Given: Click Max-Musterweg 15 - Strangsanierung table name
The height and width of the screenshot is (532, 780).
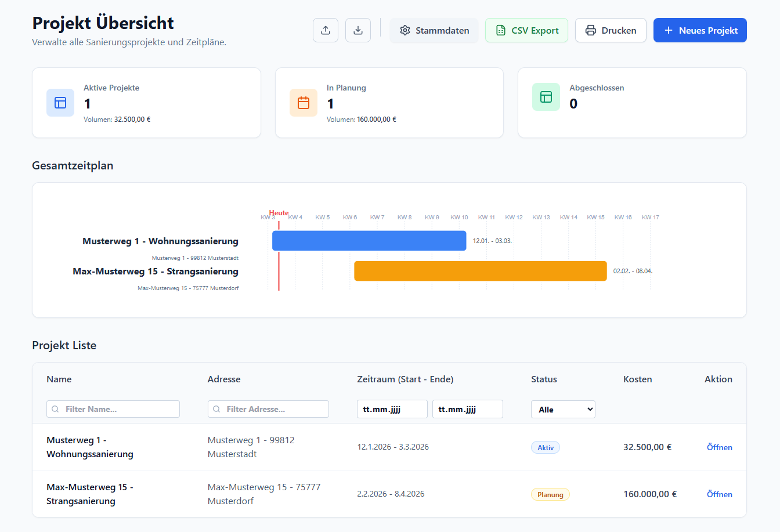Looking at the screenshot, I should click(90, 494).
